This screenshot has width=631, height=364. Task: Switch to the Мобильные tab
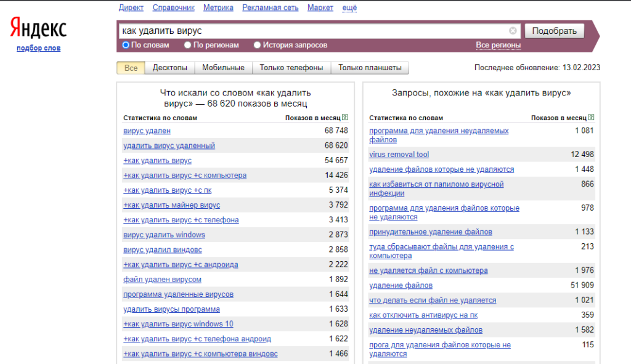pos(223,68)
